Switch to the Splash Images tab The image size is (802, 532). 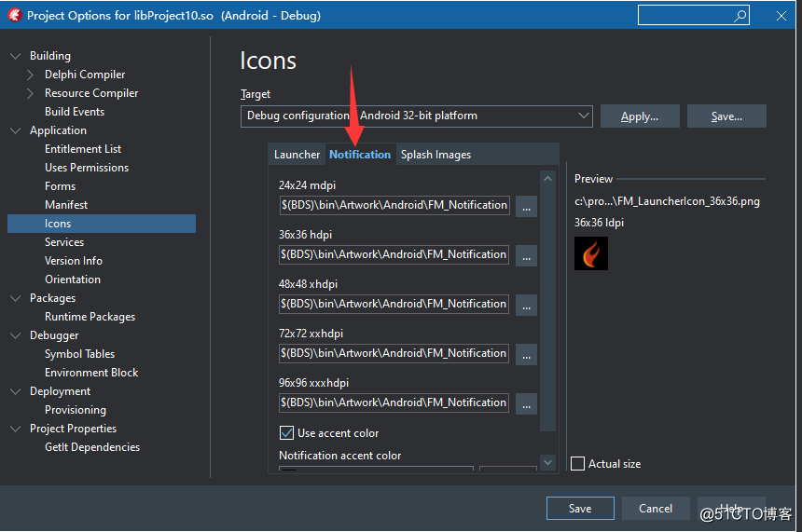(x=436, y=155)
